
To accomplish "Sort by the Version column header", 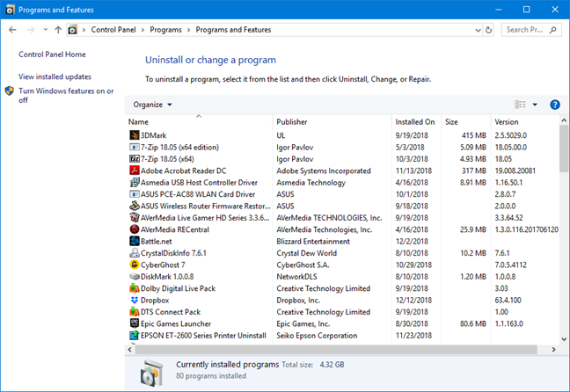I will click(525, 121).
